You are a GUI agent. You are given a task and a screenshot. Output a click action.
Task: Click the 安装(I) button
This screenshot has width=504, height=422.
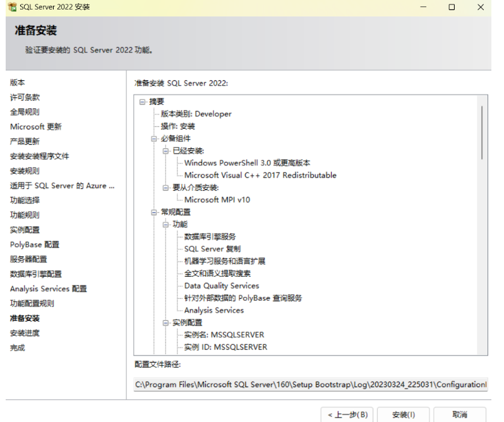point(404,414)
